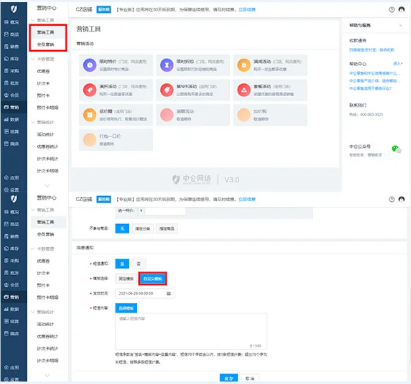Open 优惠券 in the top submenu
The width and height of the screenshot is (411, 384).
click(x=43, y=71)
